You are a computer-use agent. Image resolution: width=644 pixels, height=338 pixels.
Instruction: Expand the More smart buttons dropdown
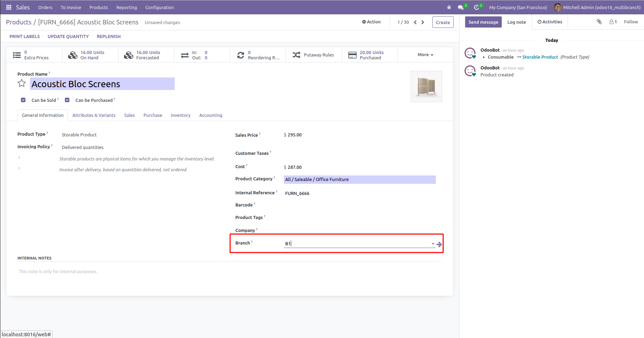pos(425,55)
